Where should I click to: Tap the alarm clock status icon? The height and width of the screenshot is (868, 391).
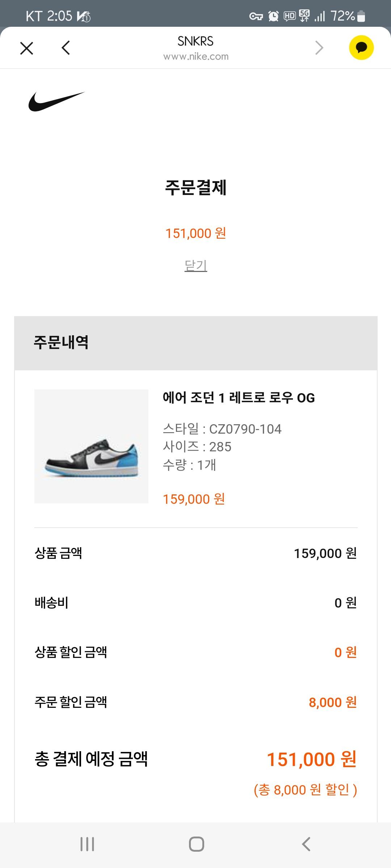coord(273,16)
